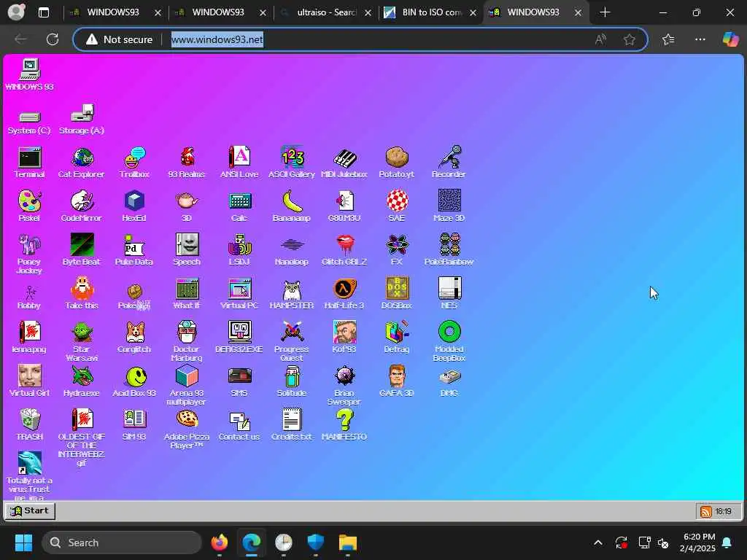Switch to BIN to ISO converter tab
This screenshot has width=747, height=560.
click(x=431, y=12)
